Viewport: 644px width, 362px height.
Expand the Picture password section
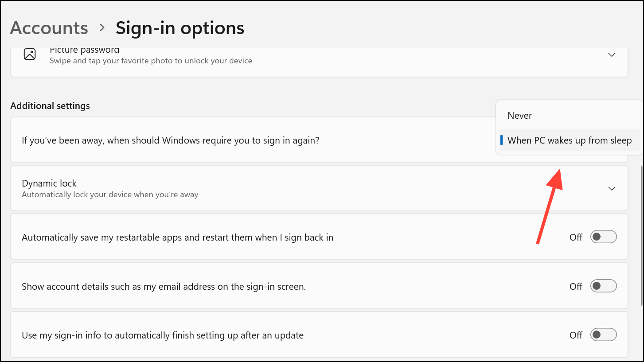612,55
